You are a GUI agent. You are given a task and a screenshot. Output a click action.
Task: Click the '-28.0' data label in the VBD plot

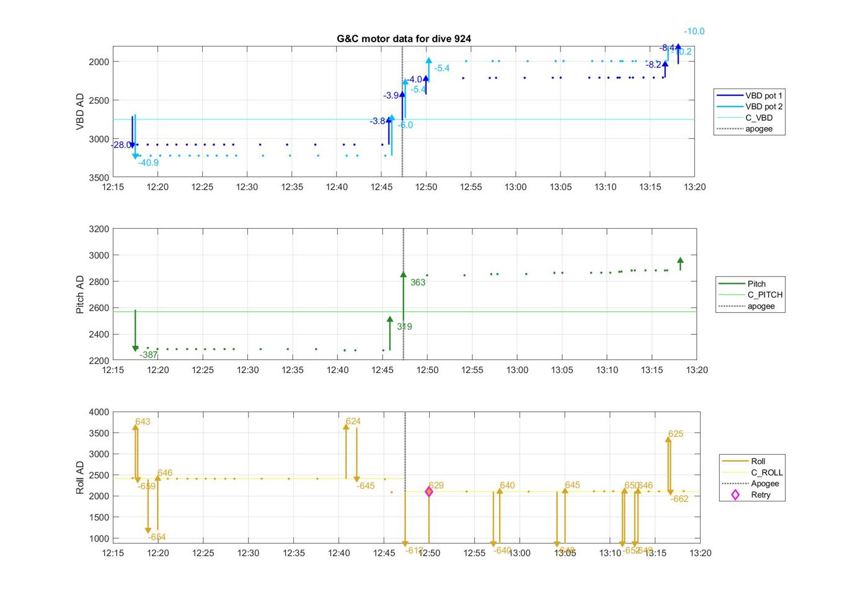(122, 145)
